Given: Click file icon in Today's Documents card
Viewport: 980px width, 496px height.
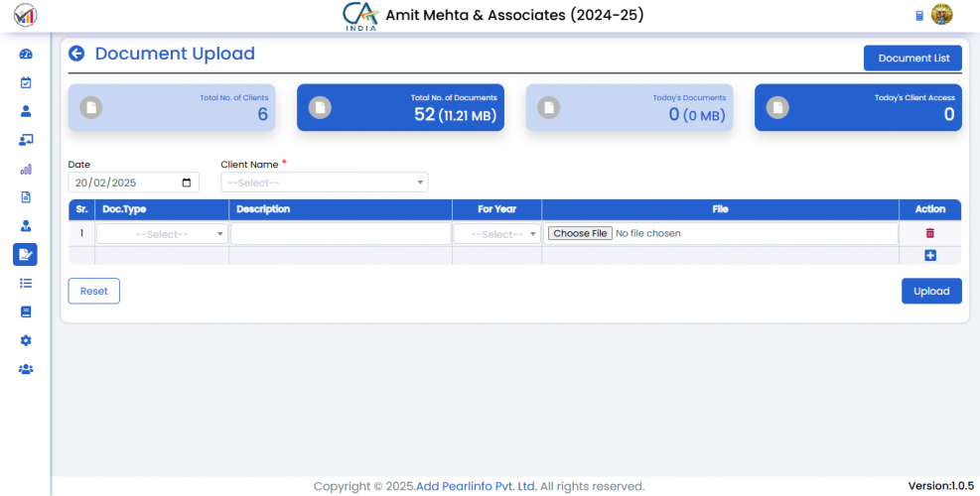Looking at the screenshot, I should (x=549, y=107).
